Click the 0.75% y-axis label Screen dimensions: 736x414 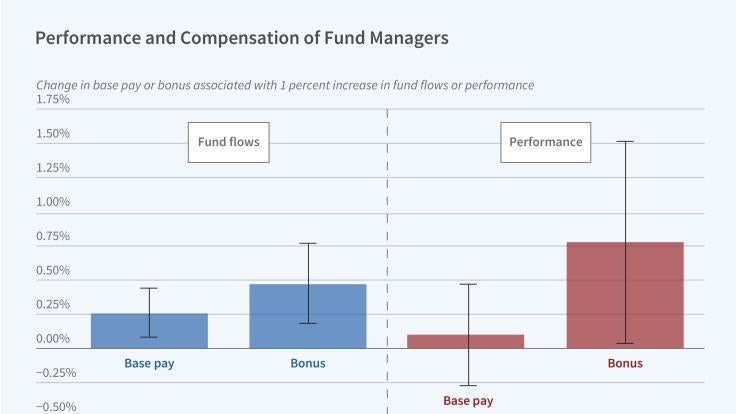click(x=52, y=237)
